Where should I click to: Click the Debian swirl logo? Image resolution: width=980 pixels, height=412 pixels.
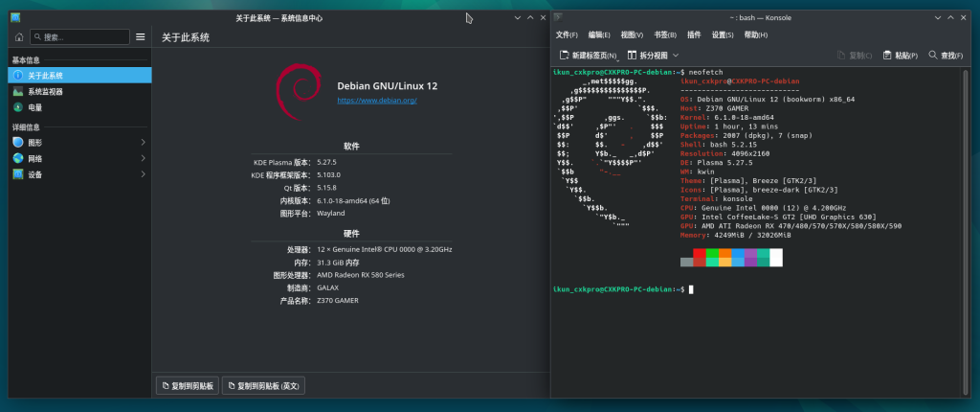(300, 93)
